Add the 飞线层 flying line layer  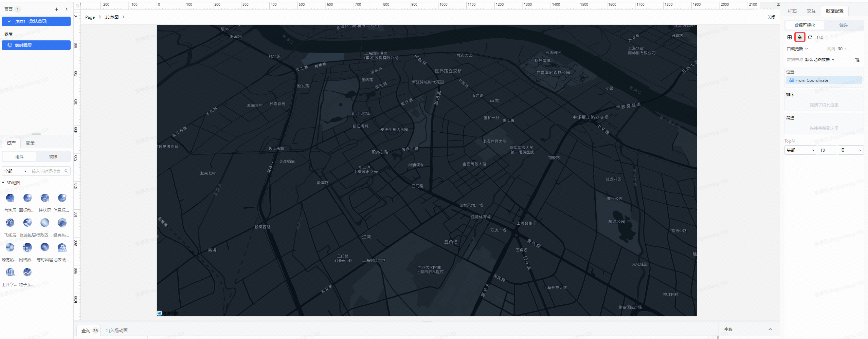coord(10,222)
